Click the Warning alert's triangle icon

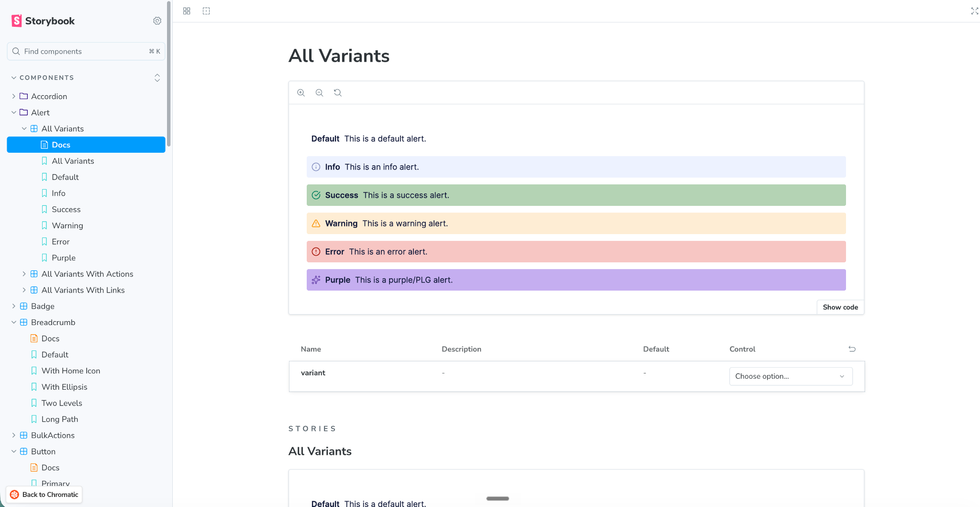click(316, 224)
